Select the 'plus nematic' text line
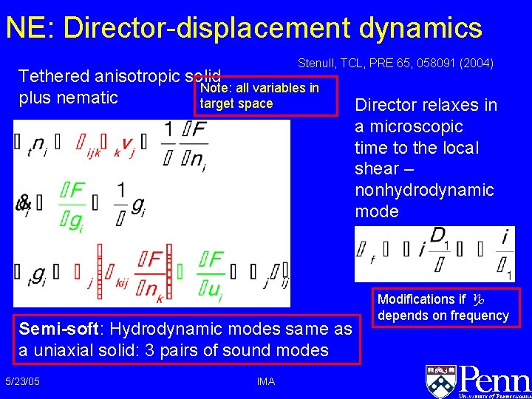Screen dimensions: 532x399 pyautogui.click(x=68, y=98)
